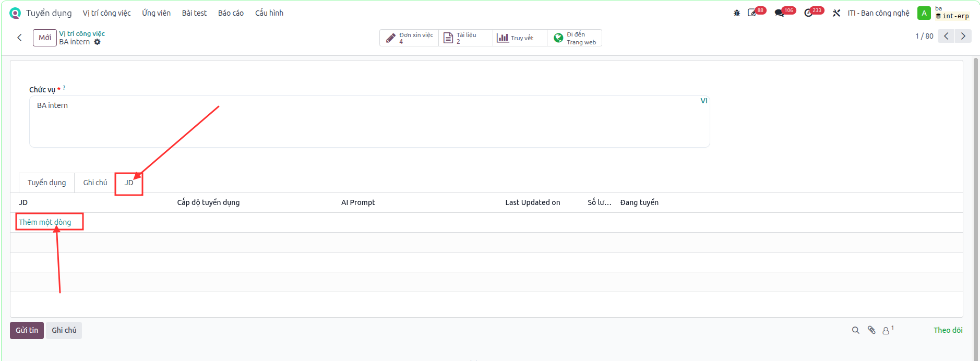
Task: Expand ITI - Ban công nghệ company selector
Action: (878, 13)
